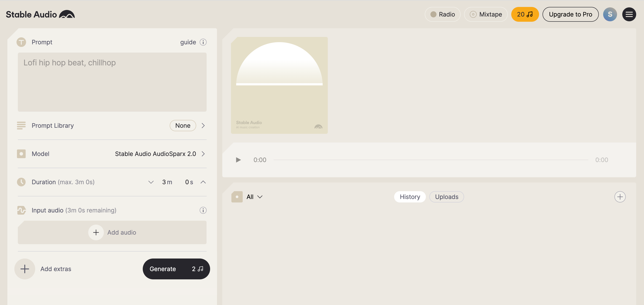Open the All filter dropdown

254,197
